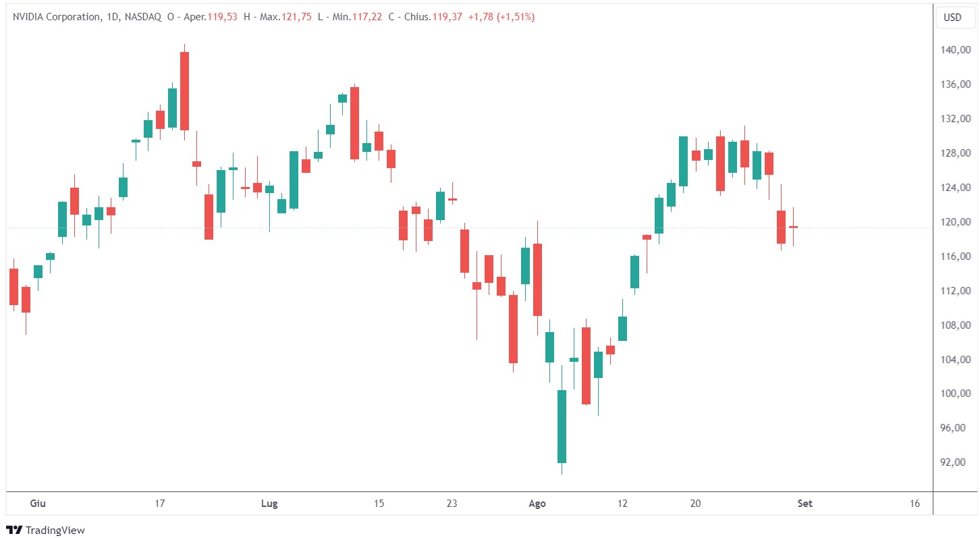Viewport: 980px width, 538px height.
Task: Click the 92,00 price axis label
Action: pyautogui.click(x=957, y=462)
